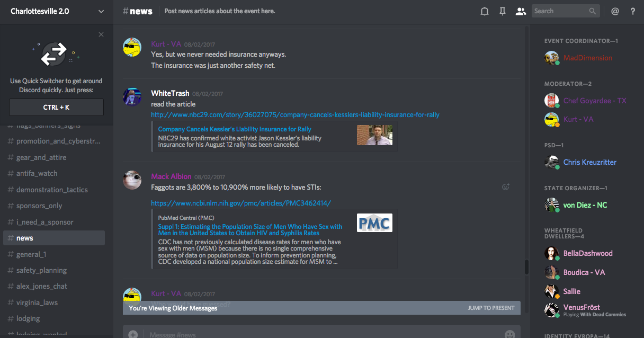Click the chat message scrollbar handle

click(x=526, y=267)
